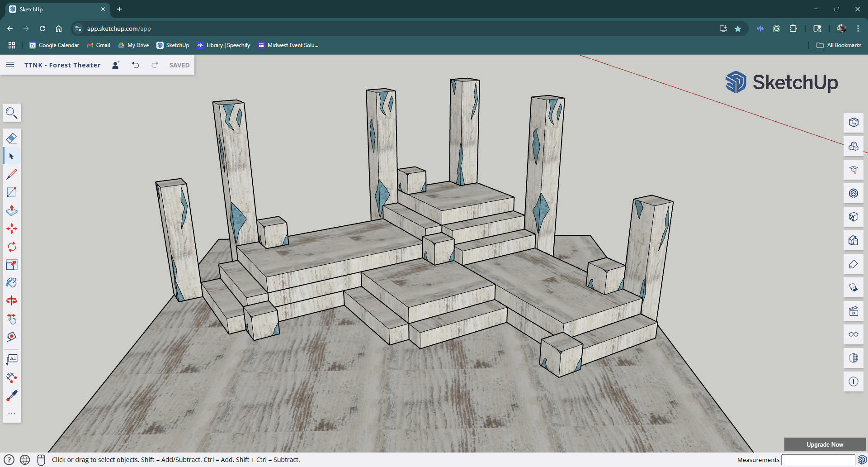The width and height of the screenshot is (868, 467).
Task: Toggle the bookmark star for this page
Action: coord(738,29)
